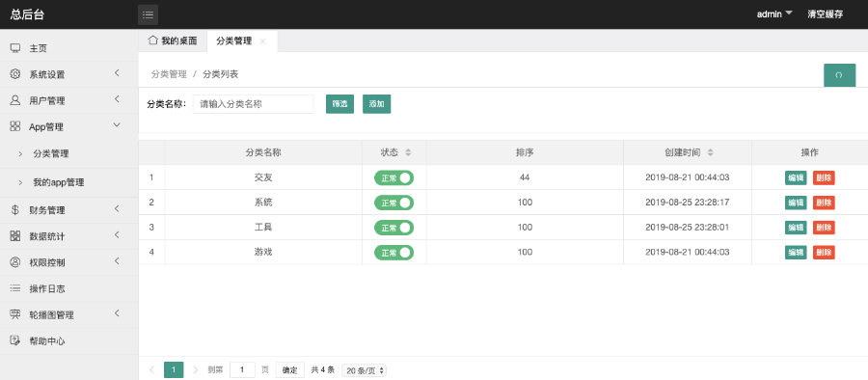The height and width of the screenshot is (380, 868).
Task: Edit the 游戏 category
Action: tap(796, 252)
